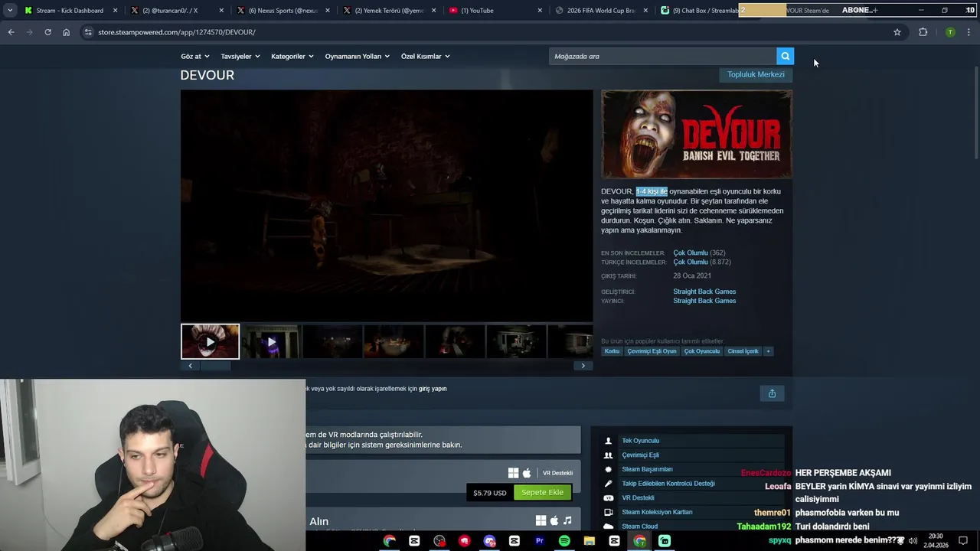Switch to 2026 FIFA World Cup tab
The width and height of the screenshot is (980, 551).
[600, 11]
